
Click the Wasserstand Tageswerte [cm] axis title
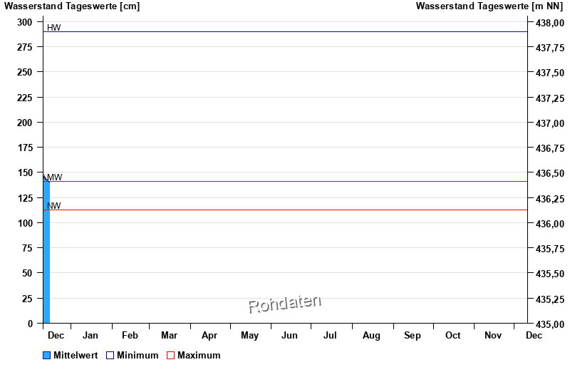click(72, 6)
